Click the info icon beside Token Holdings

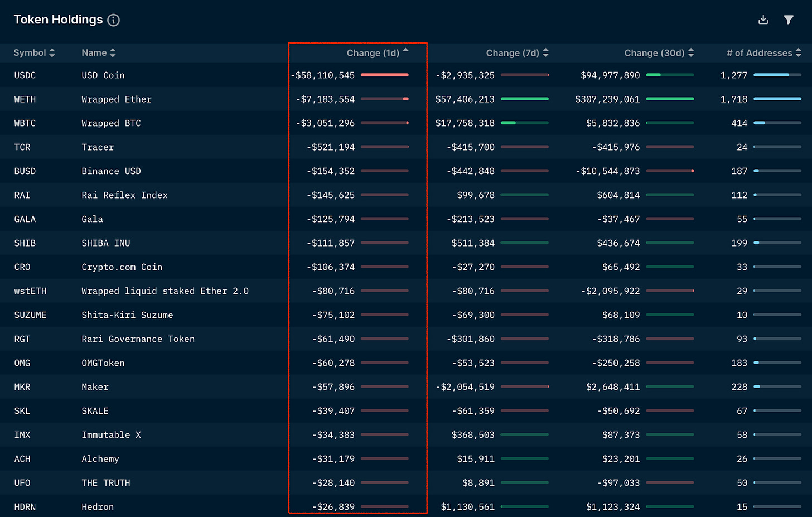click(x=113, y=20)
